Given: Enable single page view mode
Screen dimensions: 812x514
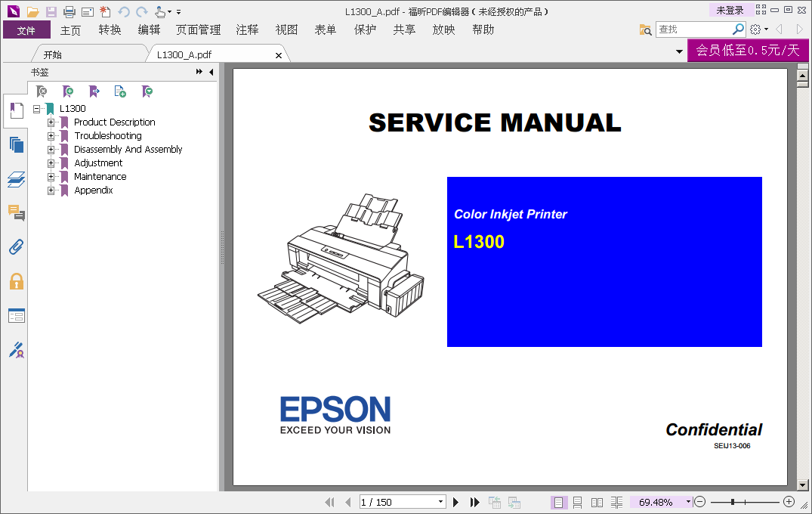Looking at the screenshot, I should [559, 502].
